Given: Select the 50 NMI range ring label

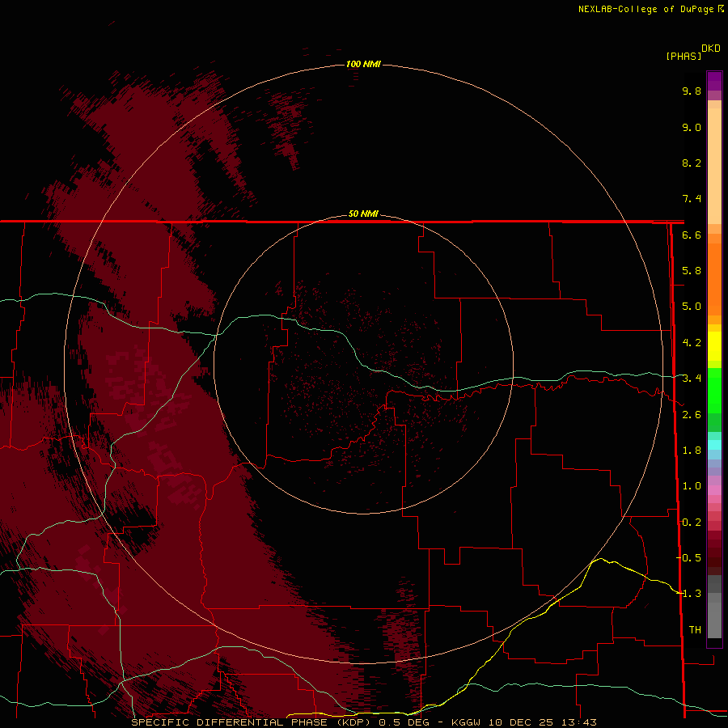Looking at the screenshot, I should tap(363, 214).
